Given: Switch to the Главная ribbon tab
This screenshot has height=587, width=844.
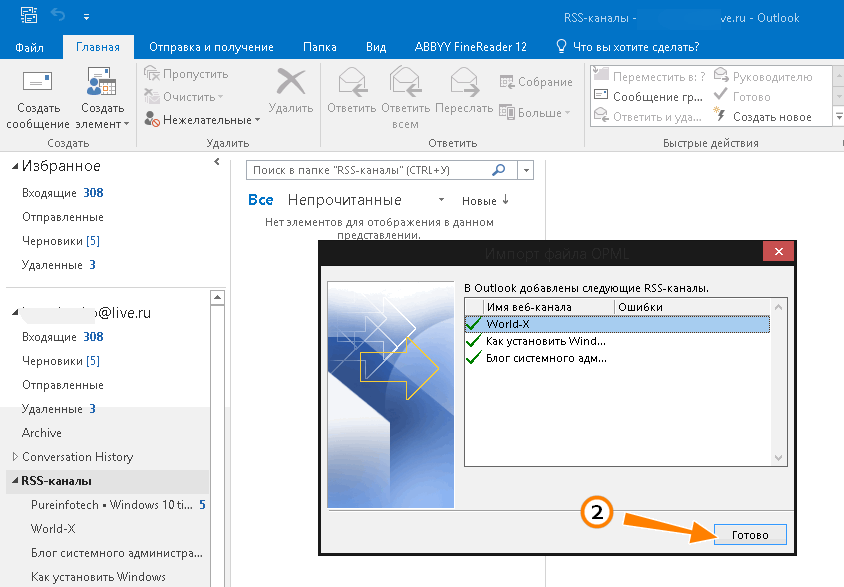Looking at the screenshot, I should [x=98, y=47].
